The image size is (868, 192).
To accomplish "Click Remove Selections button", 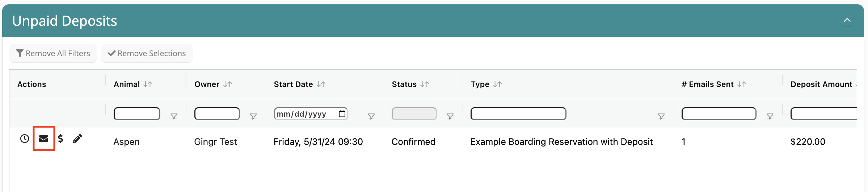I will [x=147, y=53].
